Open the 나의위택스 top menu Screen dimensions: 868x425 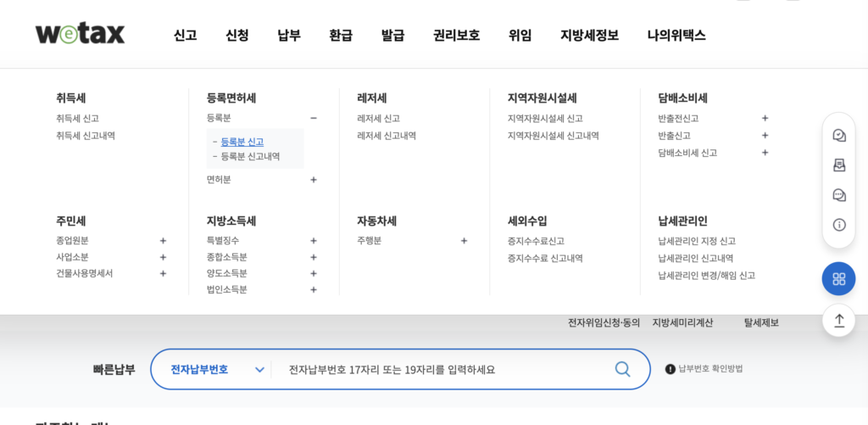point(676,36)
